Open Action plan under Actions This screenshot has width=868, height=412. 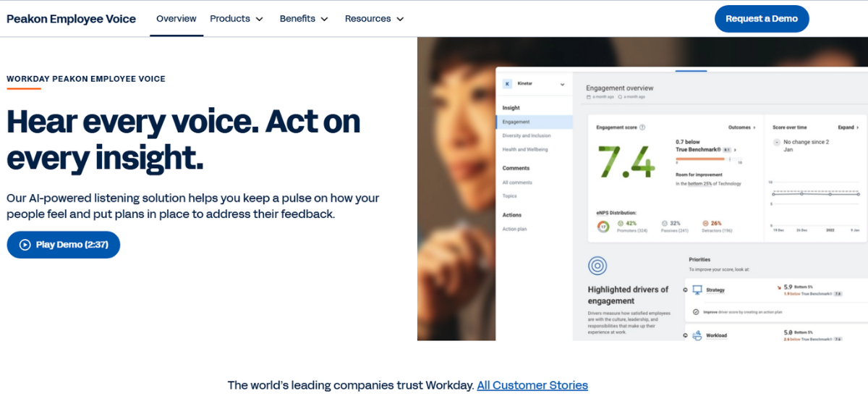514,230
